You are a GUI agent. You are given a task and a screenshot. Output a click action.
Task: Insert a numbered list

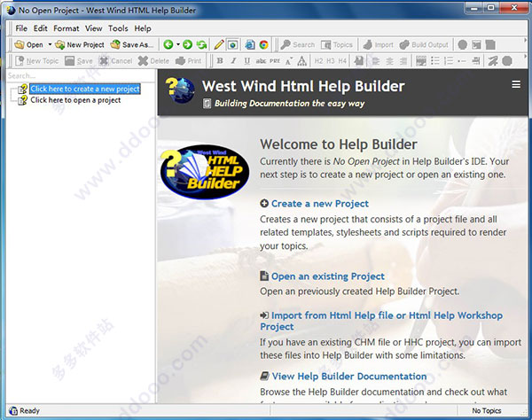449,60
